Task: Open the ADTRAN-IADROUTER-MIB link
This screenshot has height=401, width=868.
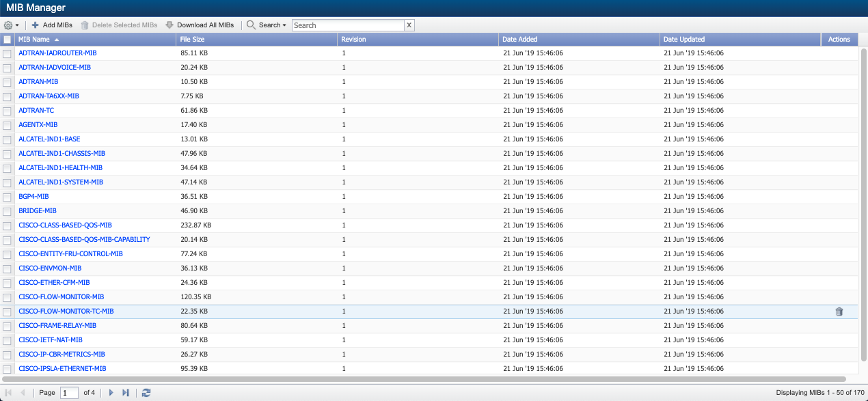Action: 57,53
